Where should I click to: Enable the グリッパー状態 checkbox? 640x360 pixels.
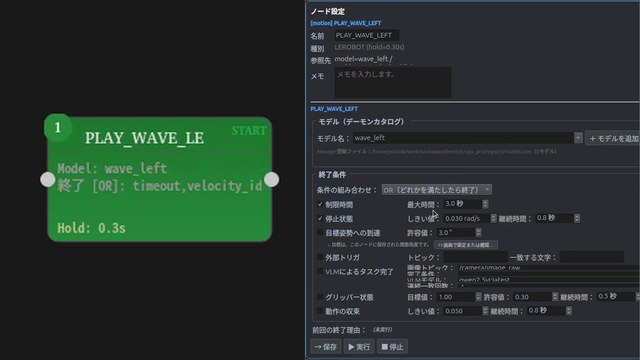320,297
